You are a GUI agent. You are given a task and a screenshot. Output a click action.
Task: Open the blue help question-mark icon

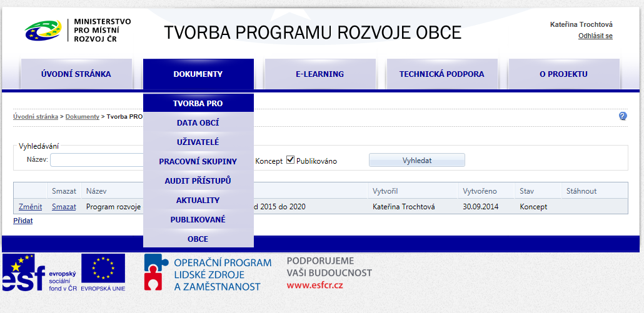click(623, 116)
